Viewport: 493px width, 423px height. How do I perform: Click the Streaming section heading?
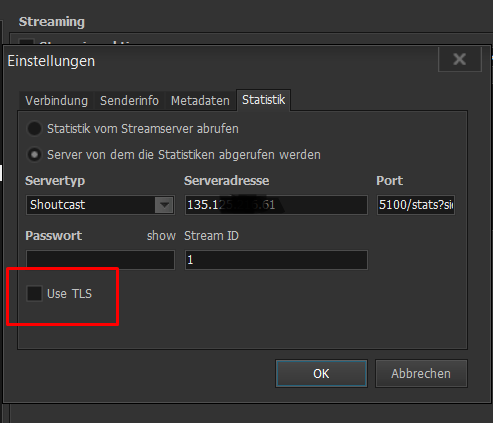click(52, 22)
